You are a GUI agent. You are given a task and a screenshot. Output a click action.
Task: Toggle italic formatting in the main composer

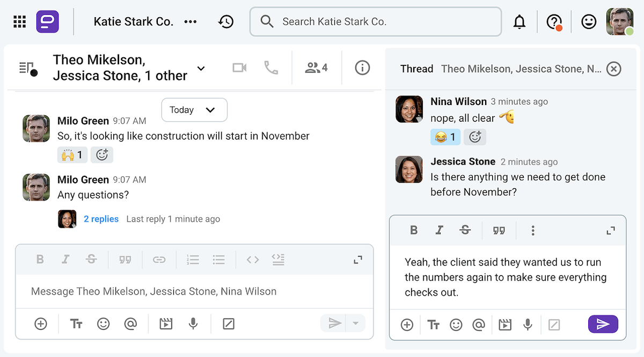tap(65, 259)
